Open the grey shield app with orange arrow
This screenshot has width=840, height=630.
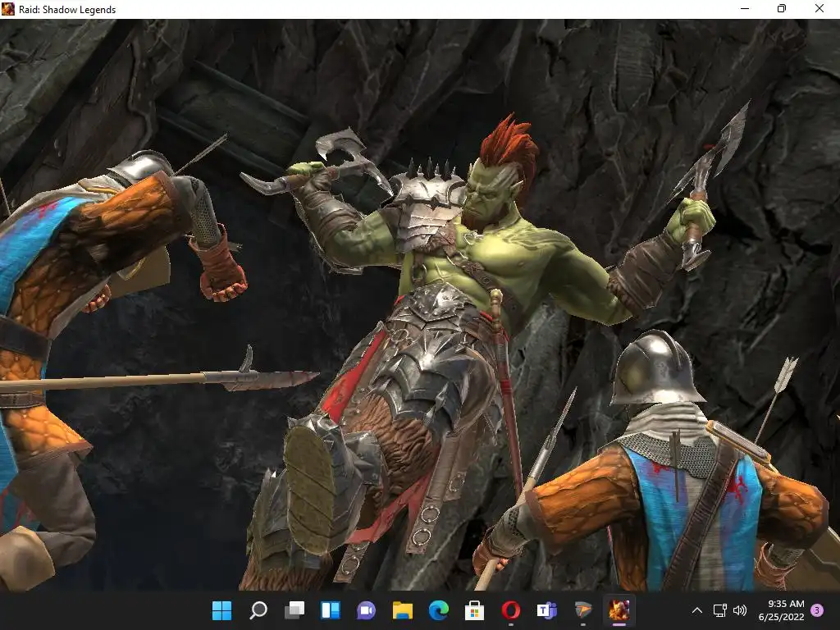(583, 610)
